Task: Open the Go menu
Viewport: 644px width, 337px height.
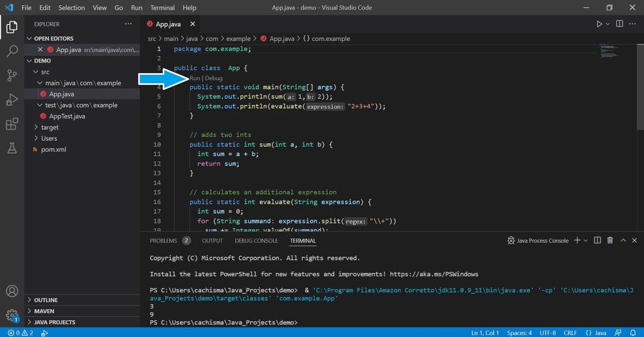Action: 119,7
